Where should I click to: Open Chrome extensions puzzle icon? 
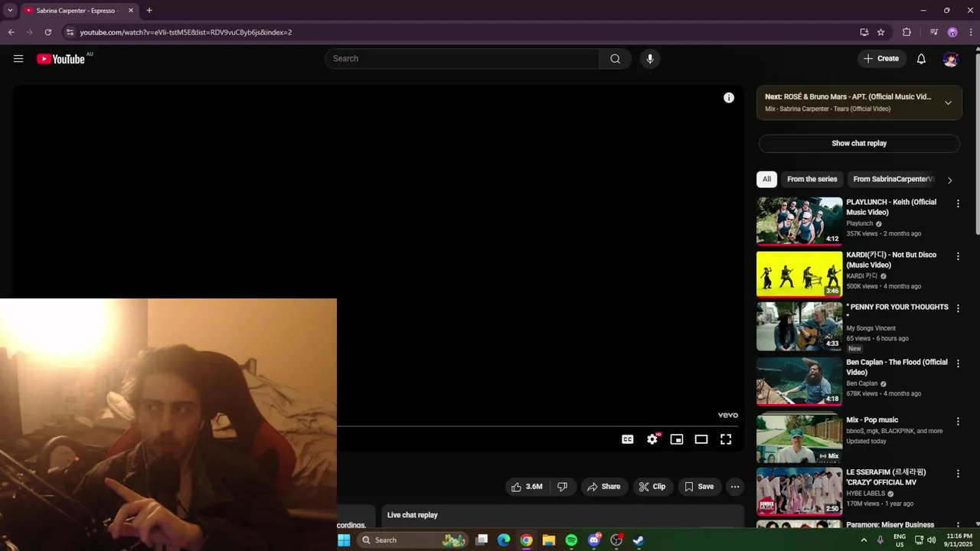906,32
